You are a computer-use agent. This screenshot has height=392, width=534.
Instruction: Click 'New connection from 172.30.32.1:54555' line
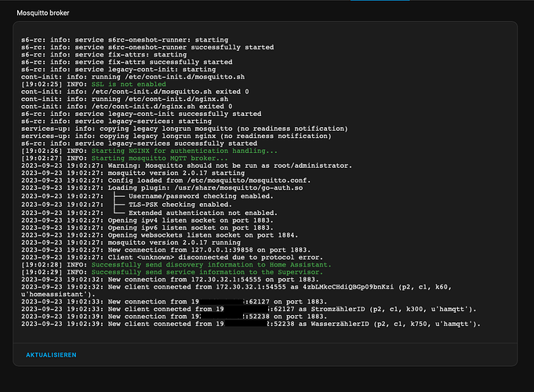pos(170,279)
